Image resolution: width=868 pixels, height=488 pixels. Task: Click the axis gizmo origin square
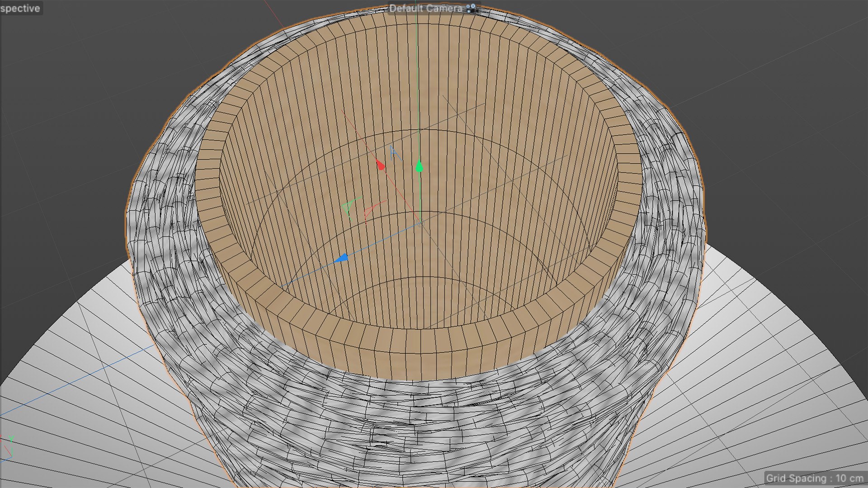tap(420, 222)
